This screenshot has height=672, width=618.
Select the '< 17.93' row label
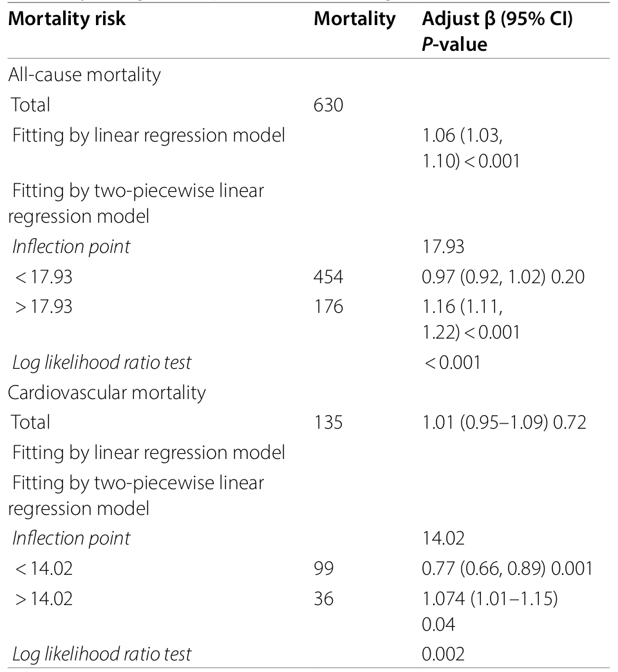43,276
